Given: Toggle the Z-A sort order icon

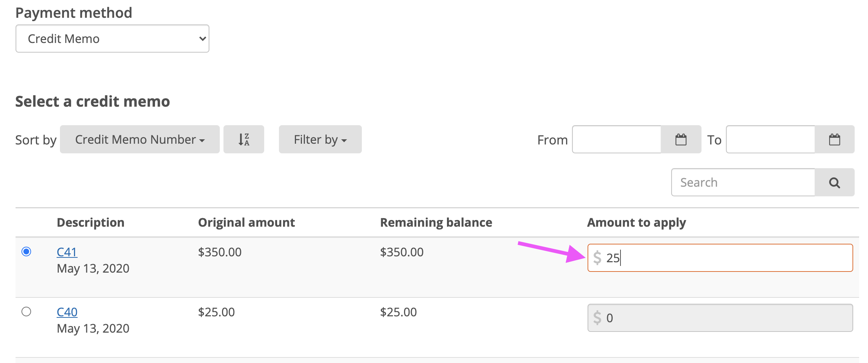Looking at the screenshot, I should coord(244,139).
